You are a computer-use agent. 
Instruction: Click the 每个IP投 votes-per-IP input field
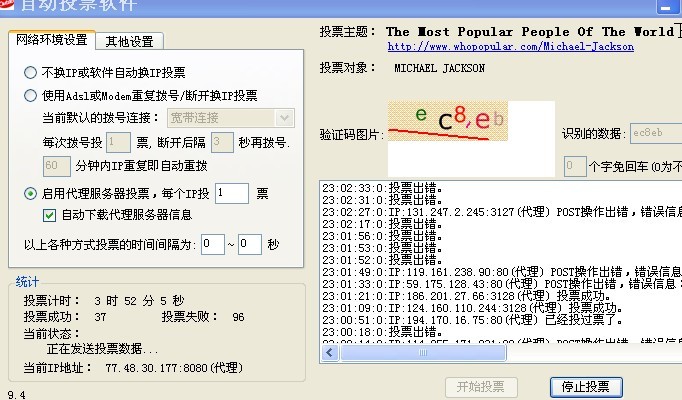point(231,193)
